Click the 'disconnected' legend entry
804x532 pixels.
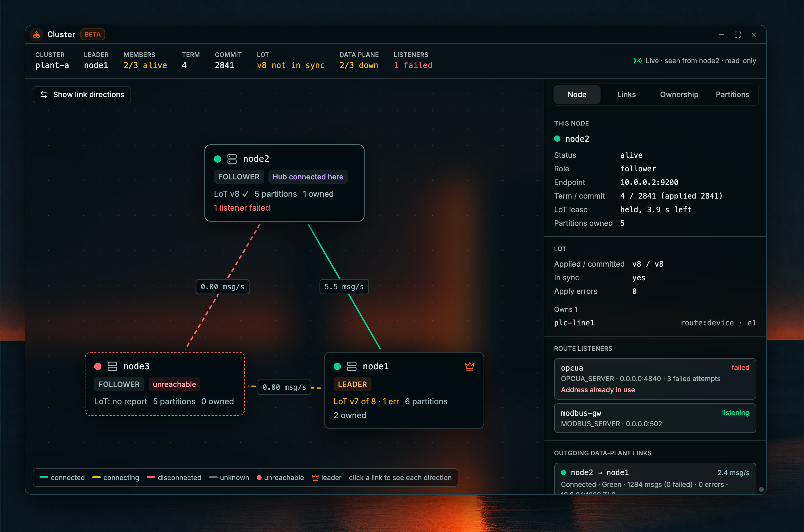tap(174, 478)
